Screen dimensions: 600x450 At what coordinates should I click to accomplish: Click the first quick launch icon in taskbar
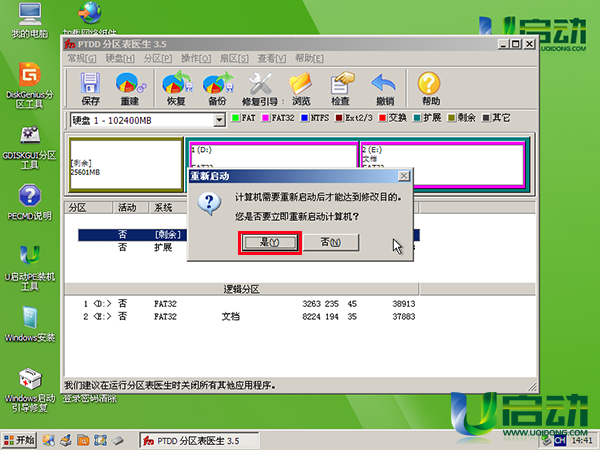tap(49, 440)
